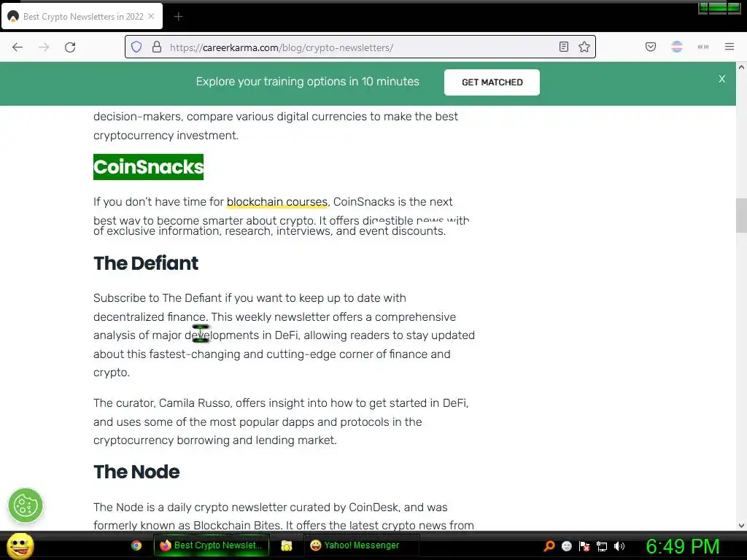
Task: Click the vertical scrollbar thumb
Action: pyautogui.click(x=741, y=215)
